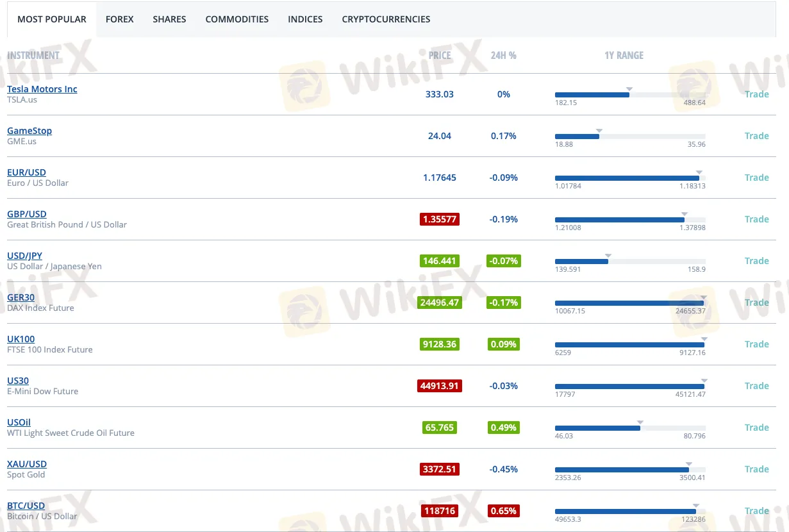Click the XAU/USD Spot Gold link
Image resolution: width=789 pixels, height=532 pixels.
[x=27, y=464]
